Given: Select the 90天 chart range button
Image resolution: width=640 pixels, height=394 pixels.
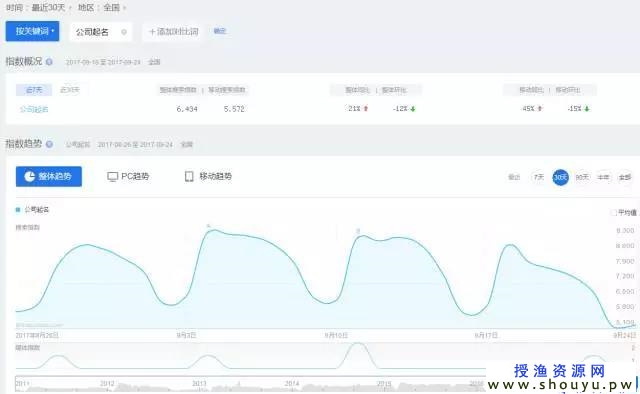Looking at the screenshot, I should click(x=582, y=177).
